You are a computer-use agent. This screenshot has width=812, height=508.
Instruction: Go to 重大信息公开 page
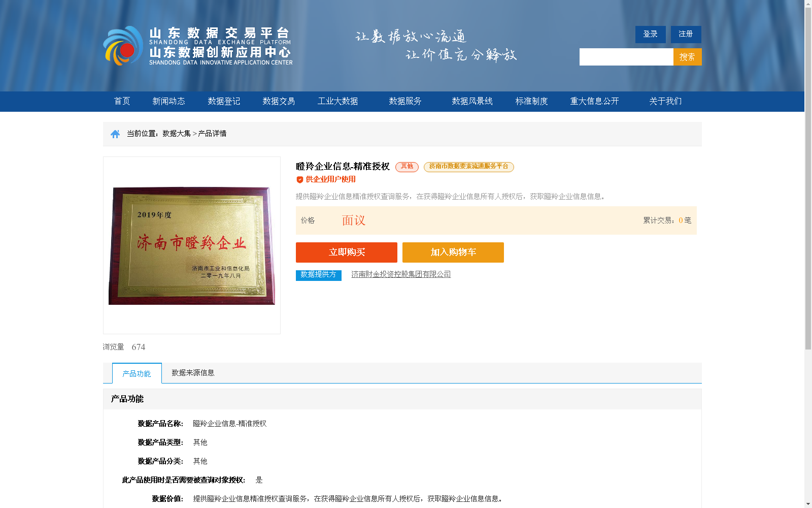pyautogui.click(x=594, y=101)
